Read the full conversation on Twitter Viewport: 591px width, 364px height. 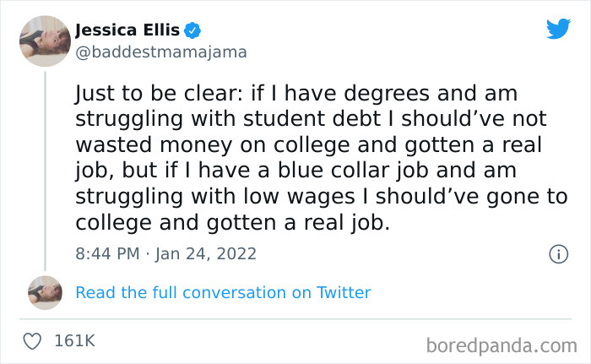pos(223,293)
